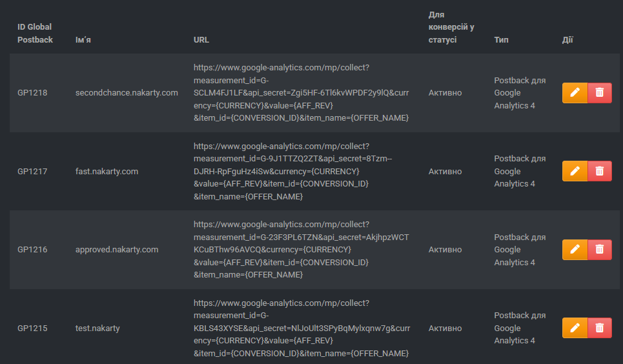This screenshot has height=364, width=623.
Task: Select the approved.nakarty.com name cell
Action: point(117,250)
